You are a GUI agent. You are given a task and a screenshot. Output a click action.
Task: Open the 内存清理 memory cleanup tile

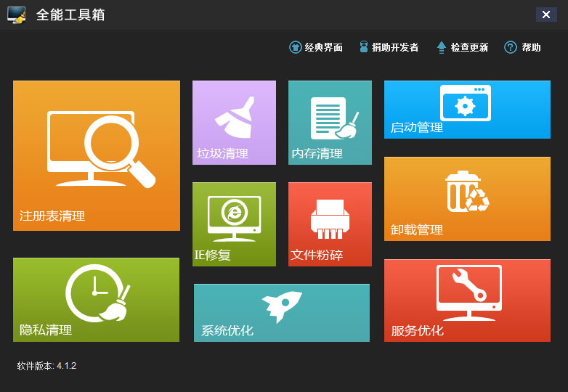(330, 123)
